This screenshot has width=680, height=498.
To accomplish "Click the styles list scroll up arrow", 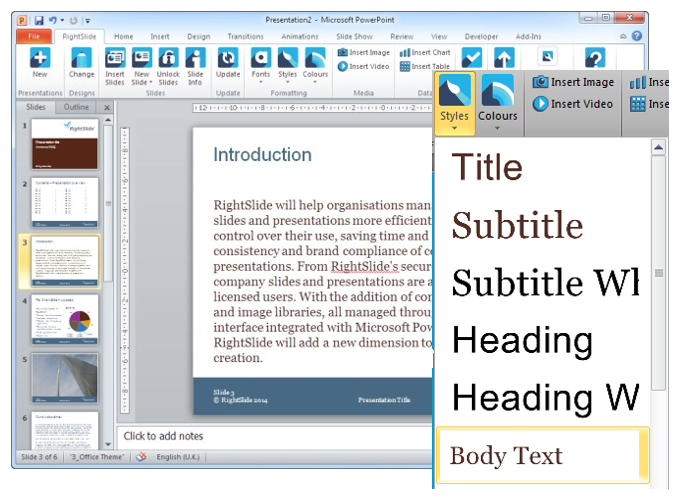I will point(658,147).
